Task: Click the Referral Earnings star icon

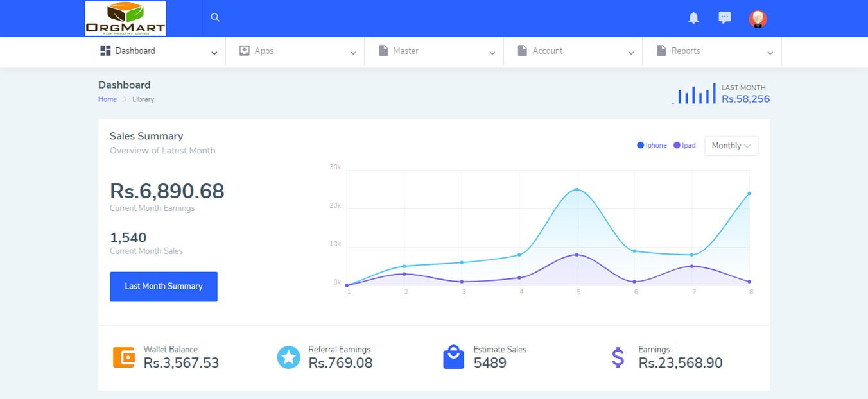Action: 288,357
